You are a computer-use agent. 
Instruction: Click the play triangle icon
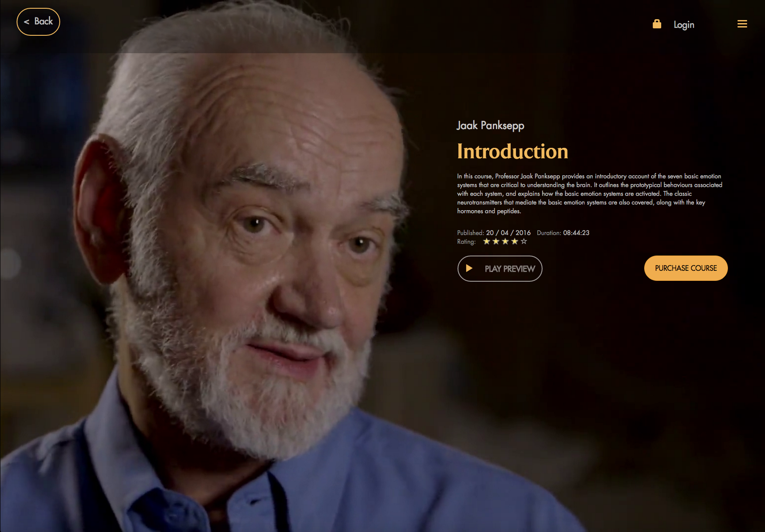click(469, 268)
